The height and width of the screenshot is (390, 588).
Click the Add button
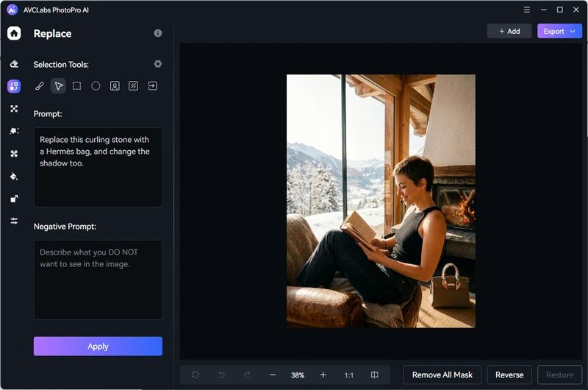pos(509,31)
